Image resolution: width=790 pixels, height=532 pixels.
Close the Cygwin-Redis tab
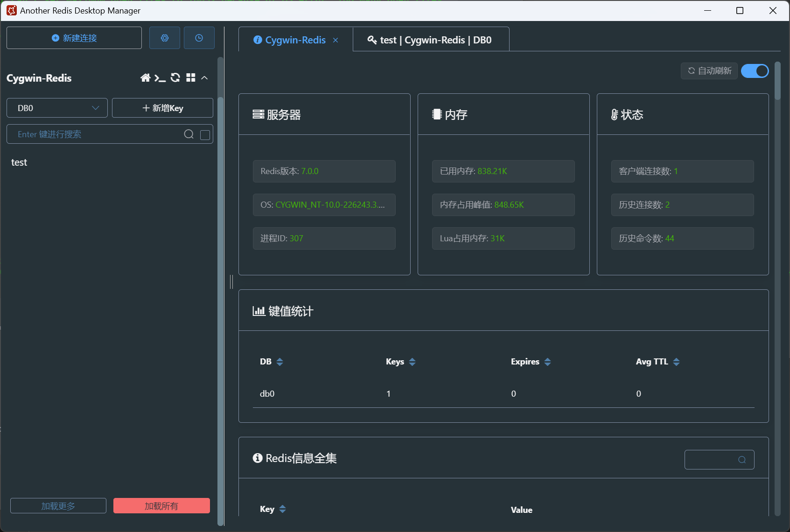pyautogui.click(x=336, y=40)
